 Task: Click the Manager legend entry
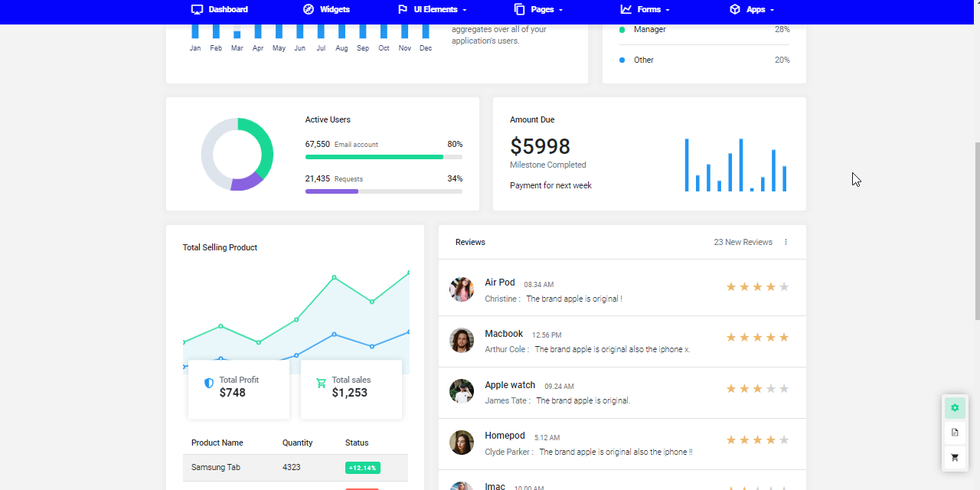(704, 29)
